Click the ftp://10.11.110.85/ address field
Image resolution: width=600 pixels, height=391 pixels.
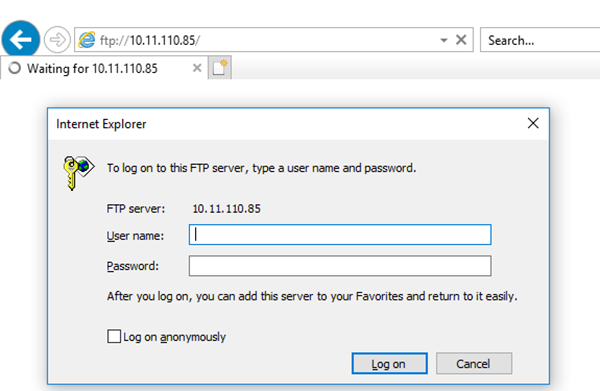click(274, 39)
